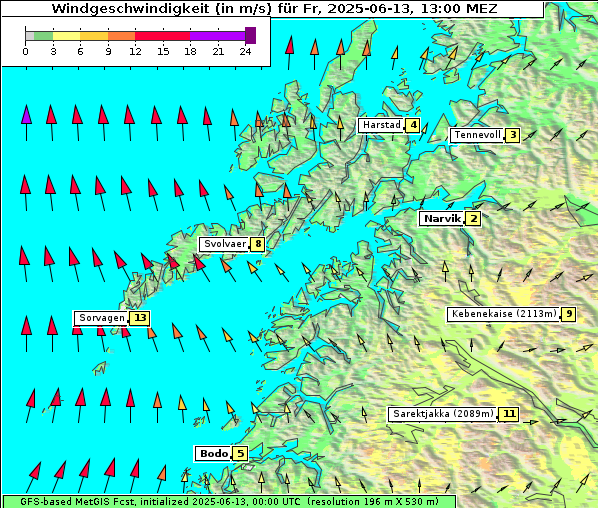Click the Kebenekaise (2113m) mountain label

503,314
